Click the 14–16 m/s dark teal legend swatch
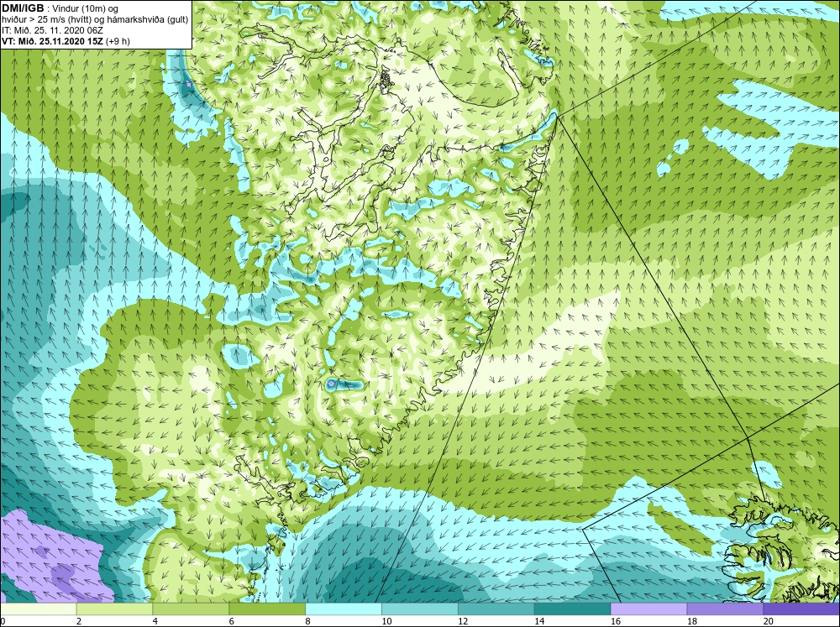This screenshot has width=840, height=627. (x=572, y=609)
